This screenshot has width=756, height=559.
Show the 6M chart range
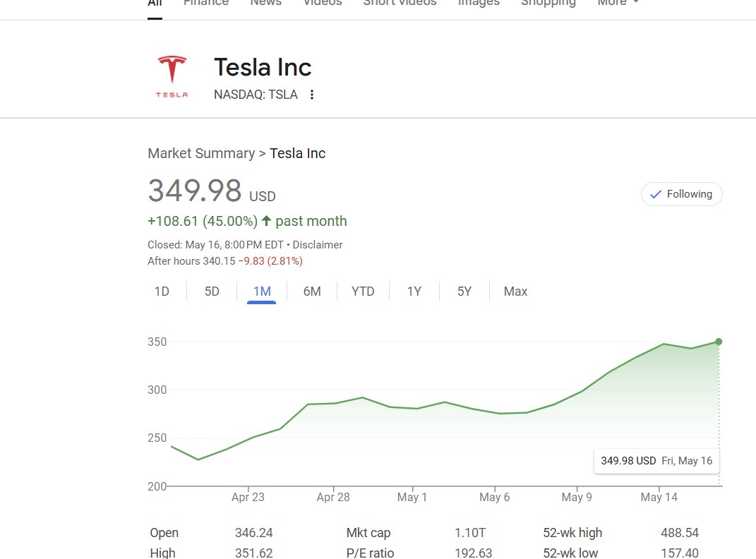coord(312,291)
